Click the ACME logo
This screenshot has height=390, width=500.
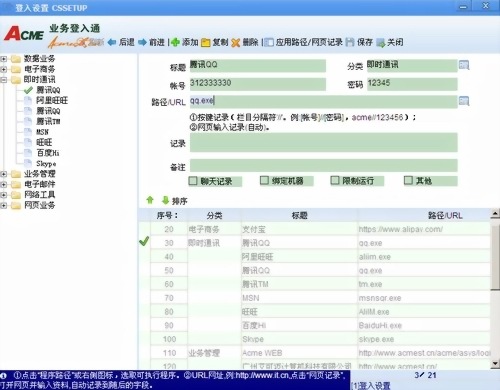[24, 34]
